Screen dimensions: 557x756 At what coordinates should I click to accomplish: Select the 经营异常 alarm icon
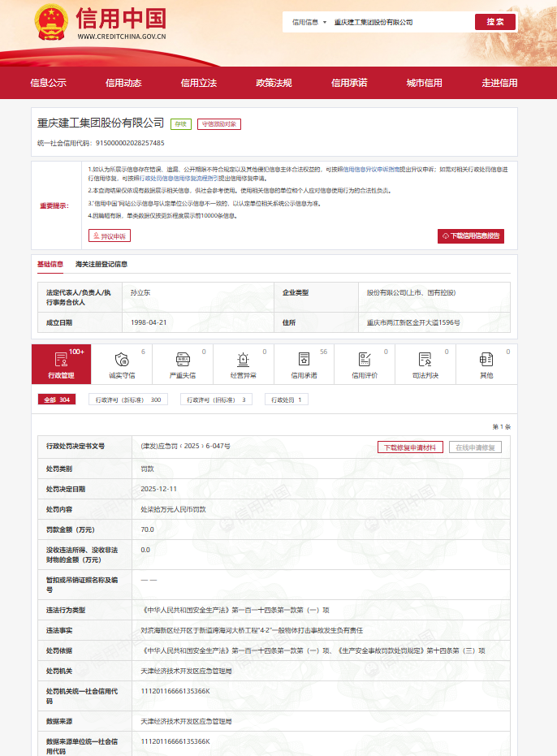point(243,360)
